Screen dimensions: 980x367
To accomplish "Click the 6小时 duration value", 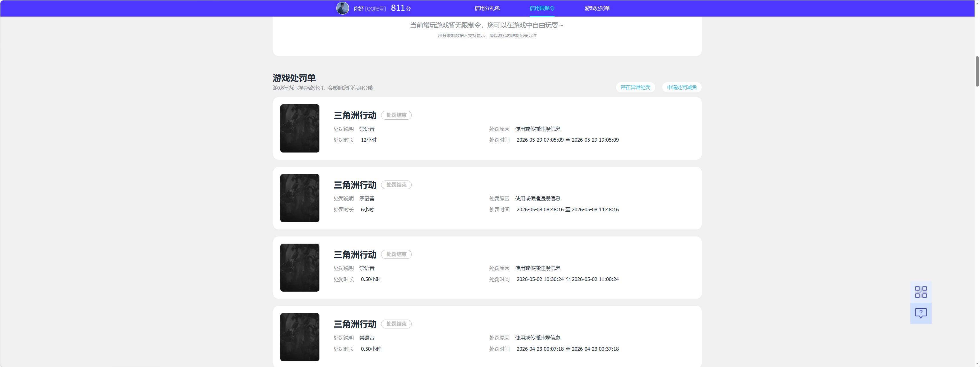I will point(367,210).
